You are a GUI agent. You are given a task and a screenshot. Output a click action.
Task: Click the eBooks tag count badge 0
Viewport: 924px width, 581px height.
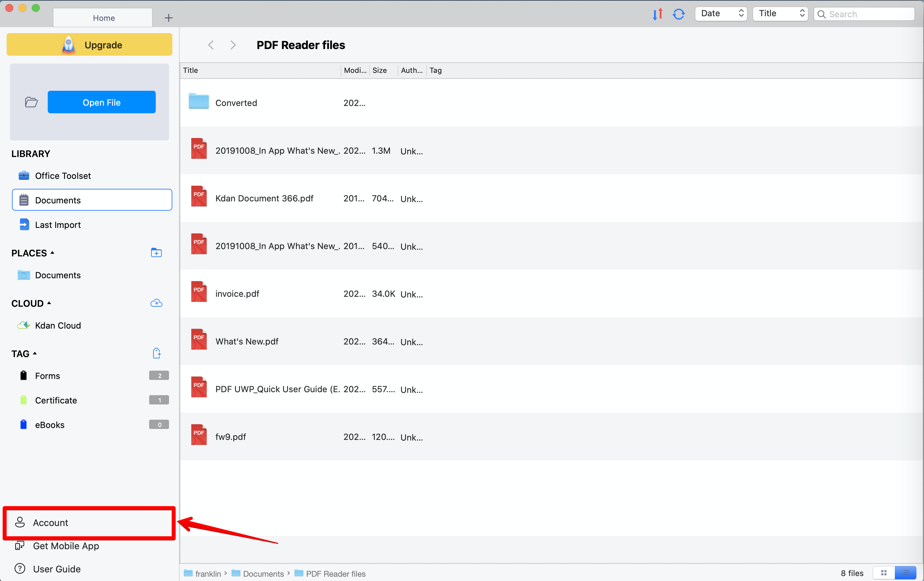click(x=159, y=425)
